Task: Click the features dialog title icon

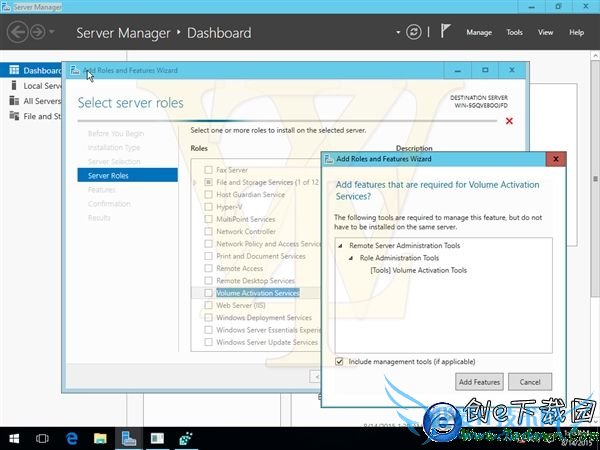Action: [x=329, y=159]
